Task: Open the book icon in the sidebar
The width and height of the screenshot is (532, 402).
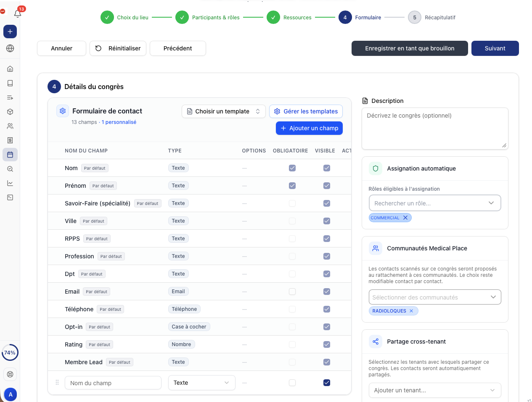Action: pyautogui.click(x=10, y=83)
